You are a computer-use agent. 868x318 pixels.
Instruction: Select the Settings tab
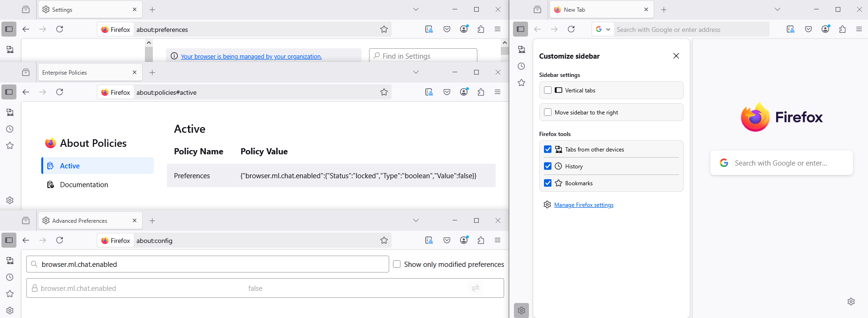point(90,9)
